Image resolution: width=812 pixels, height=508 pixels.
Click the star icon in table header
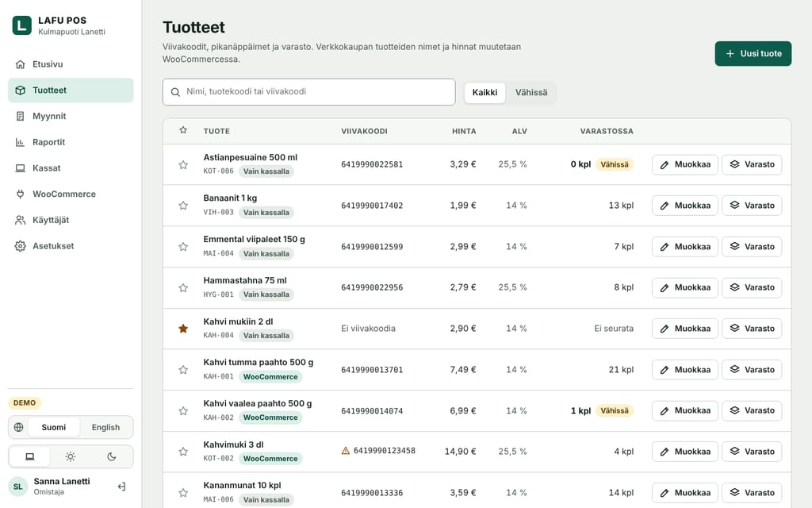coord(183,130)
